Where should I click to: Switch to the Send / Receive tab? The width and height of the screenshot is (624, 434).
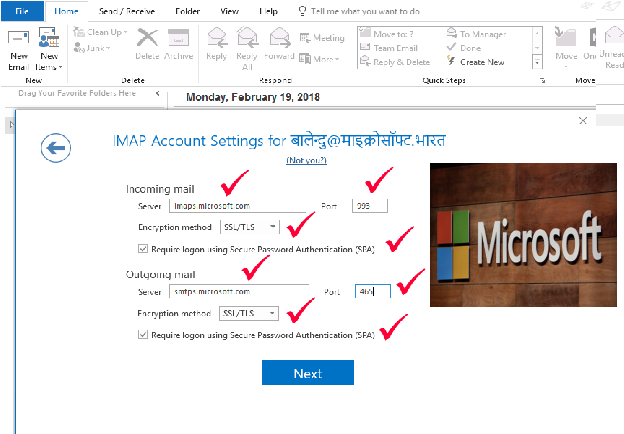[127, 11]
